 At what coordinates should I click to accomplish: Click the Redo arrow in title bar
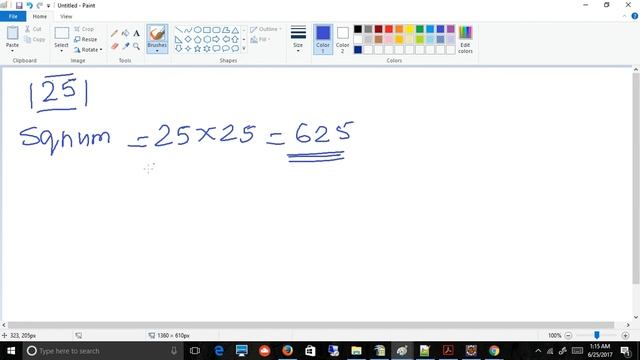click(x=40, y=5)
